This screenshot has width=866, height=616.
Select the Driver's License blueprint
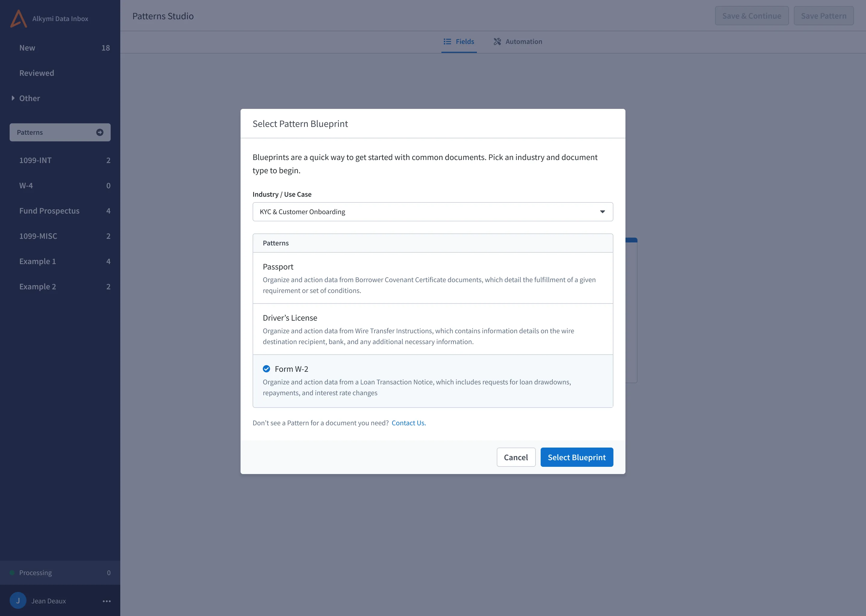point(433,329)
